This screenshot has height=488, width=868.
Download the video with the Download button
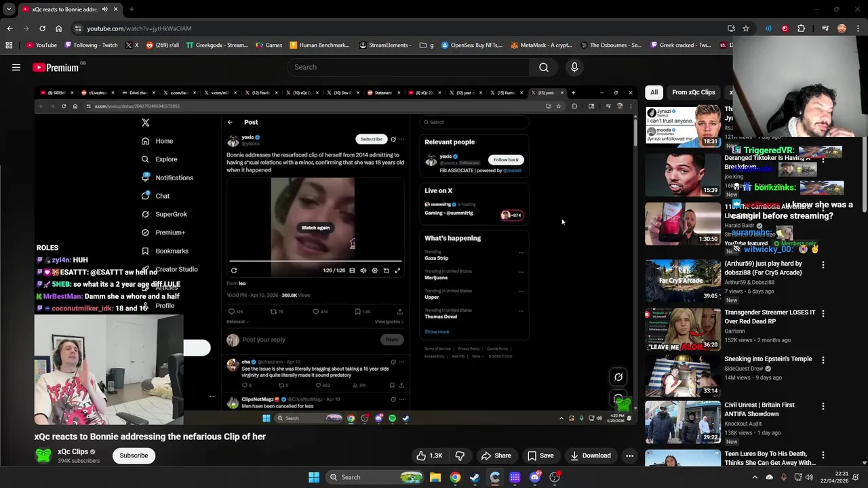coord(591,455)
